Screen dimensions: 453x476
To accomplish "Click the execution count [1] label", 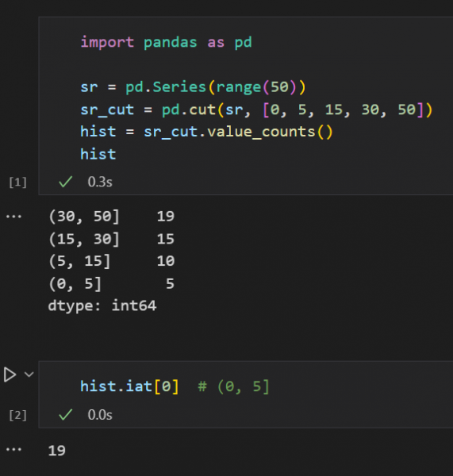I will coord(18,182).
